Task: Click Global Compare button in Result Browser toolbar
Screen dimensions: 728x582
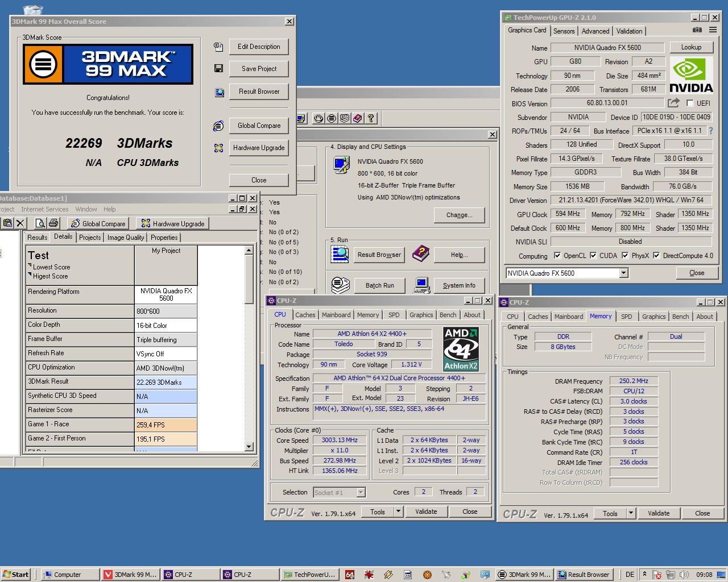Action: [x=98, y=223]
